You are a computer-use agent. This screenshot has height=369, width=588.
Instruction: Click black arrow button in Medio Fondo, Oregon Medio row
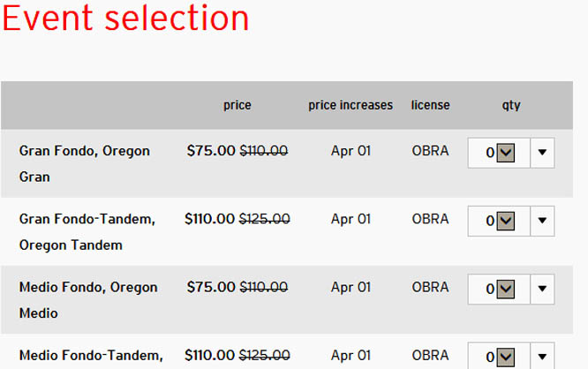coord(542,288)
